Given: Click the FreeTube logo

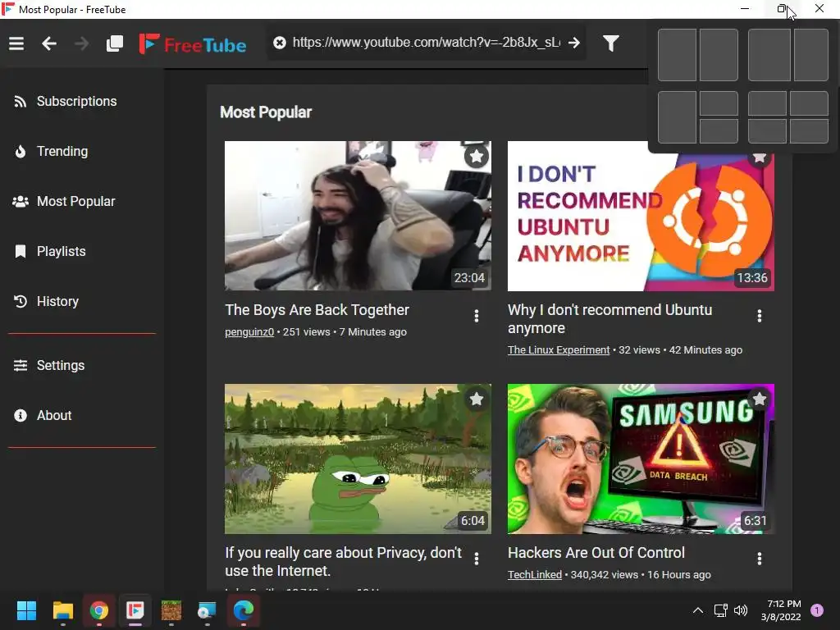Looking at the screenshot, I should pos(193,44).
